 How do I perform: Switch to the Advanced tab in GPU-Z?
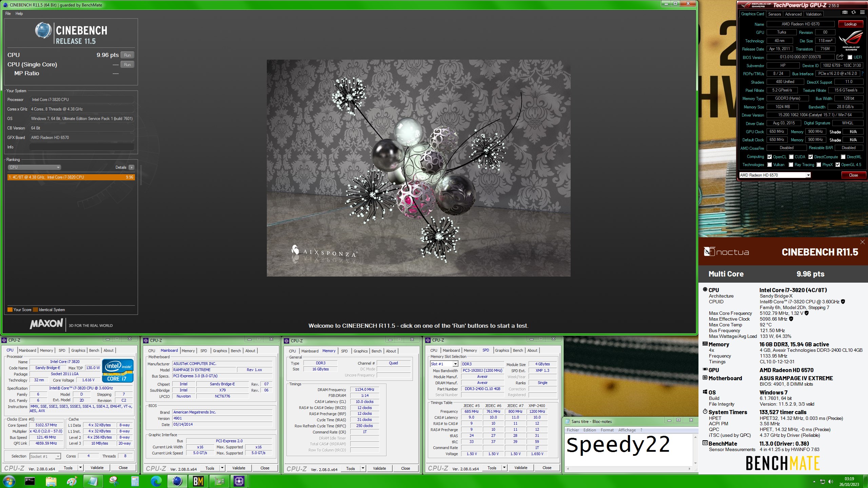[x=793, y=14]
